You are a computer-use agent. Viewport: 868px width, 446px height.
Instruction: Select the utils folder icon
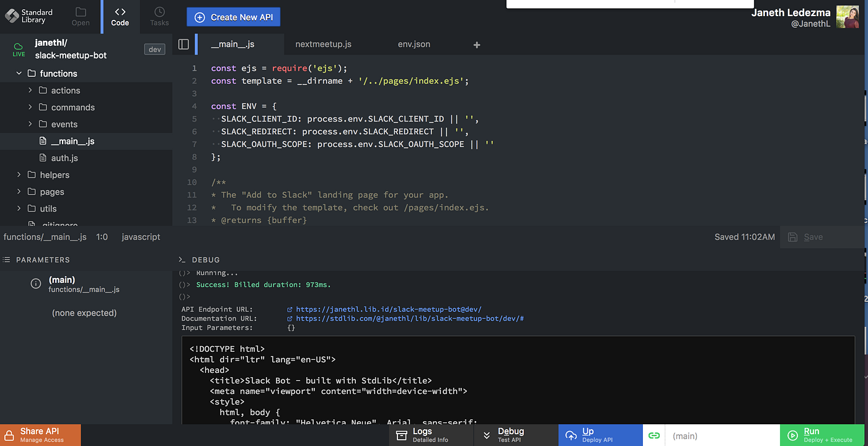pyautogui.click(x=32, y=208)
